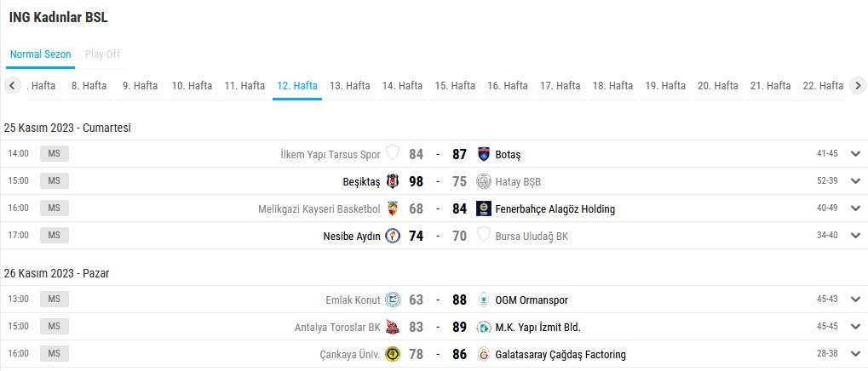Open the Bursa Uludağ BK team link

(x=532, y=236)
